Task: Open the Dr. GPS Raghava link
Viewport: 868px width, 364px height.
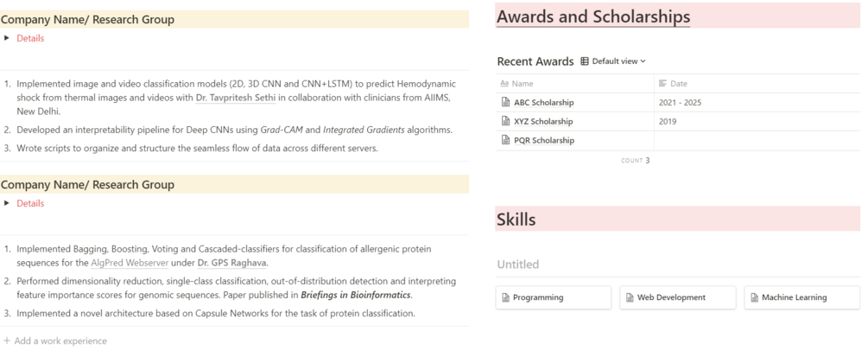Action: (231, 262)
